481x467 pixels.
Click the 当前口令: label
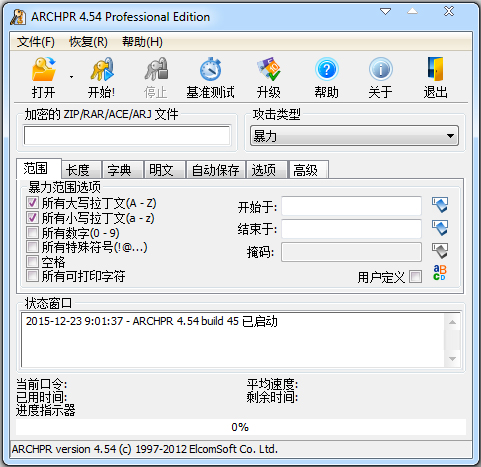click(42, 384)
